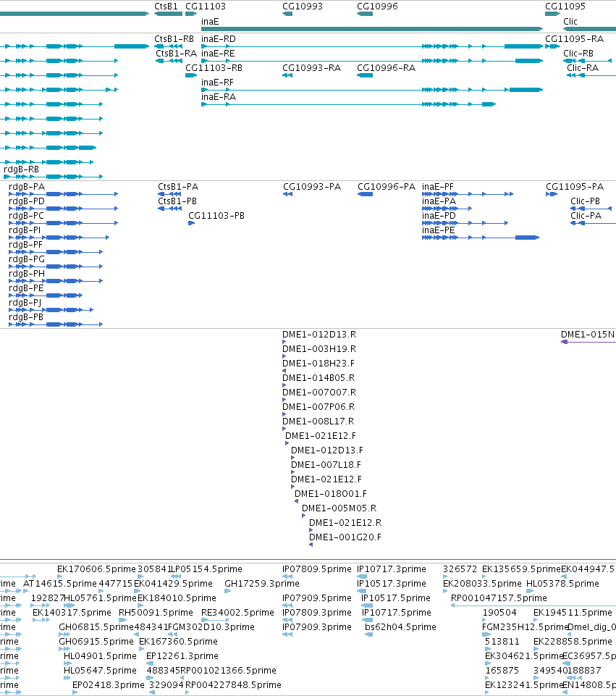Click protein rdgB-PD
The height and width of the screenshot is (696, 616).
coord(27,201)
